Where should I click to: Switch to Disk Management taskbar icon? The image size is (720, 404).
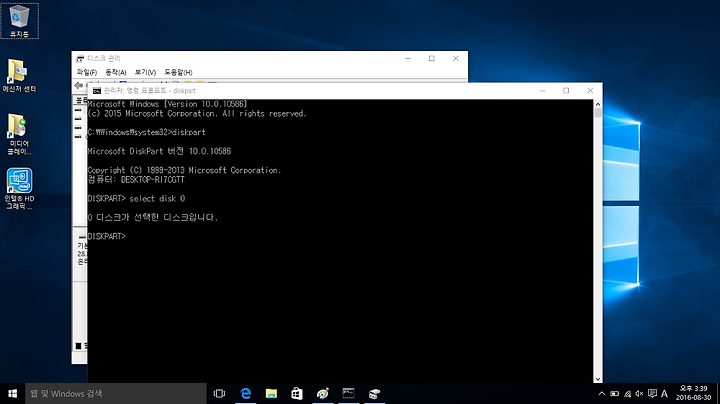374,393
